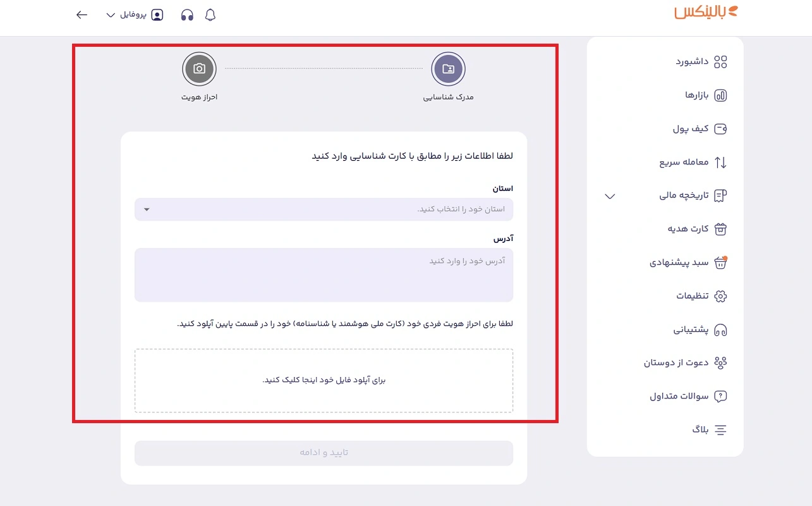The width and height of the screenshot is (812, 506).
Task: Focus the آدرس address text area
Action: 324,275
